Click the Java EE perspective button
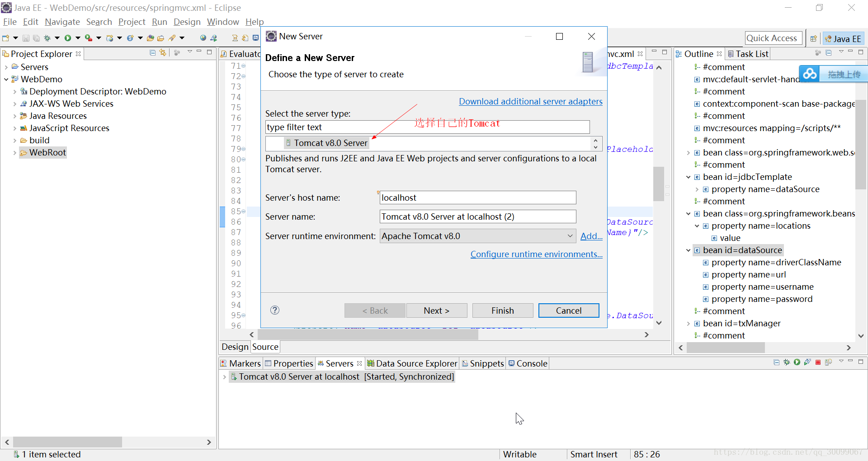The width and height of the screenshot is (868, 461). tap(844, 38)
